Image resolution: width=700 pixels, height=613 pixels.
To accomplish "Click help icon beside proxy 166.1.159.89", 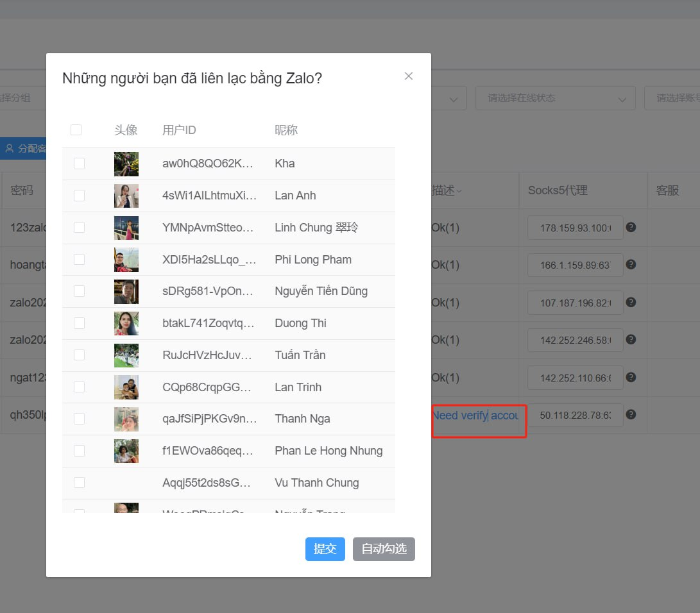I will pyautogui.click(x=631, y=264).
